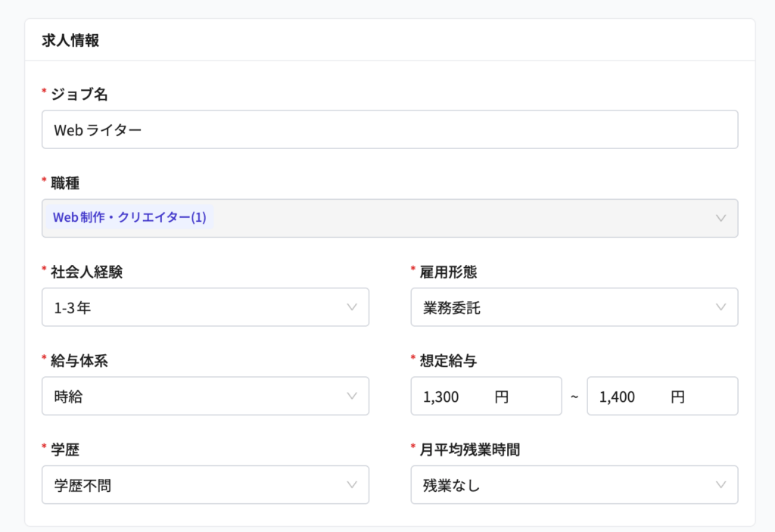Click the 円 suffix in the 1,400 field
The width and height of the screenshot is (775, 532).
677,397
